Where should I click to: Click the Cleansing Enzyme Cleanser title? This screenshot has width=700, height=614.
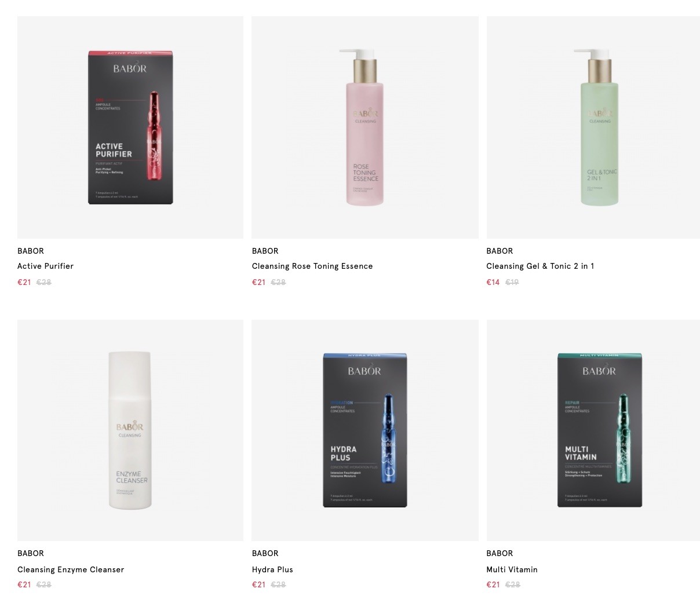click(x=71, y=569)
